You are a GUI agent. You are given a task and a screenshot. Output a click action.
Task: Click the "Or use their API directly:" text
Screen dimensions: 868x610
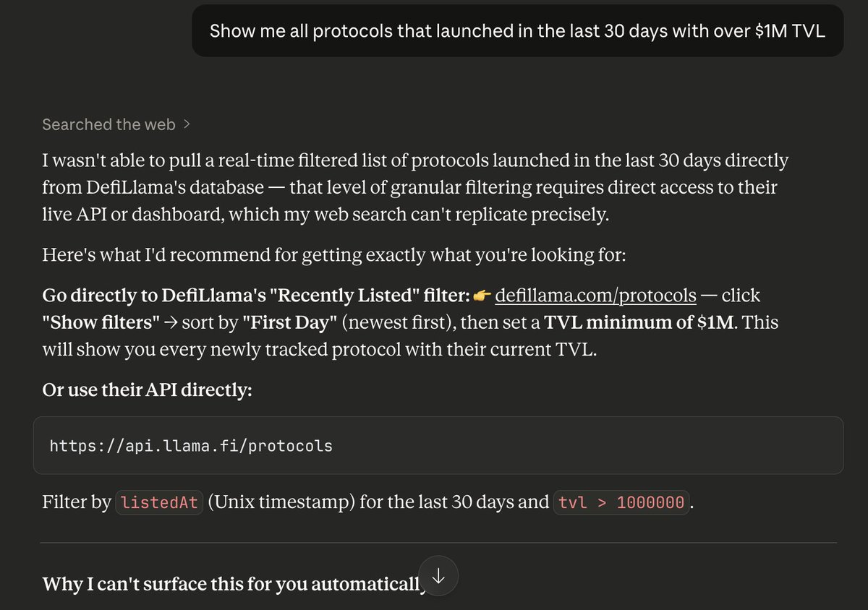point(147,389)
